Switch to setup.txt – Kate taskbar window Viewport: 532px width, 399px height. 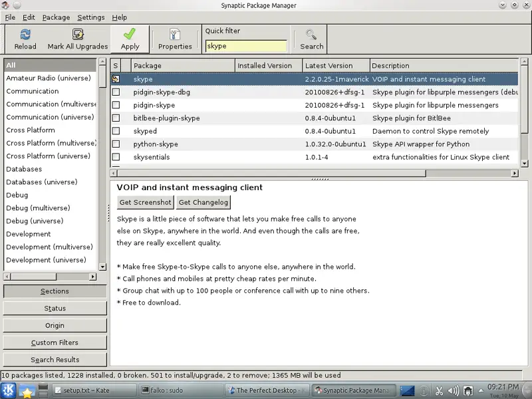(94, 390)
